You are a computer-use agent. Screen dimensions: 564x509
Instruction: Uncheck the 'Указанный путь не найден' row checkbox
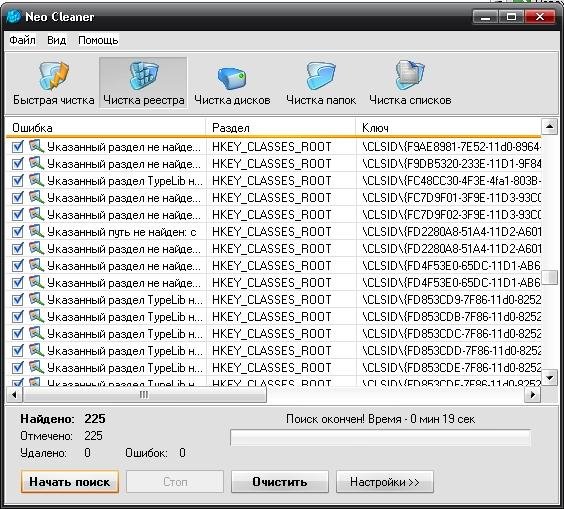click(x=18, y=232)
